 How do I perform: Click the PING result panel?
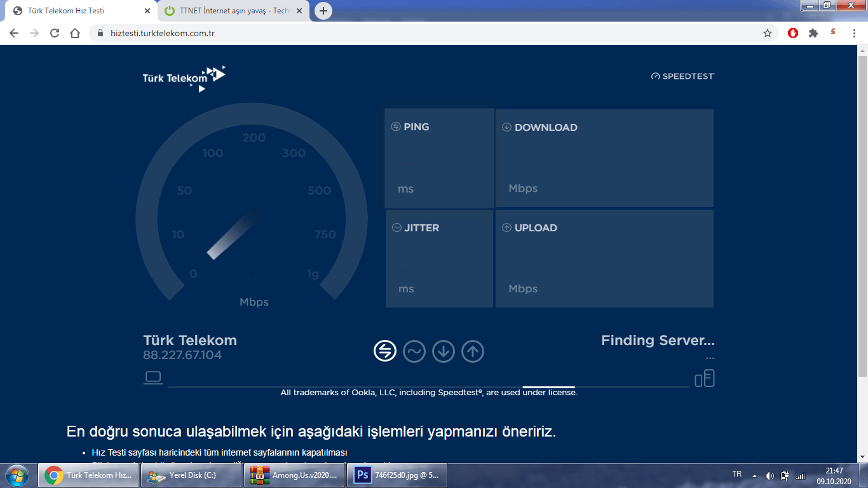click(439, 158)
